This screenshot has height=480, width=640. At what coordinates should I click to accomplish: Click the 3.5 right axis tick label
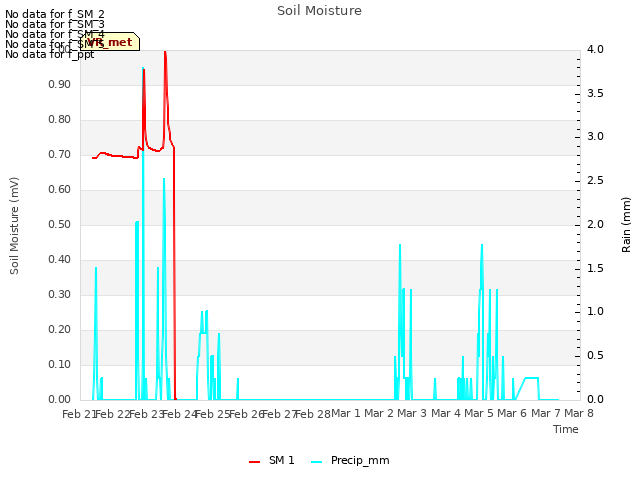(595, 93)
